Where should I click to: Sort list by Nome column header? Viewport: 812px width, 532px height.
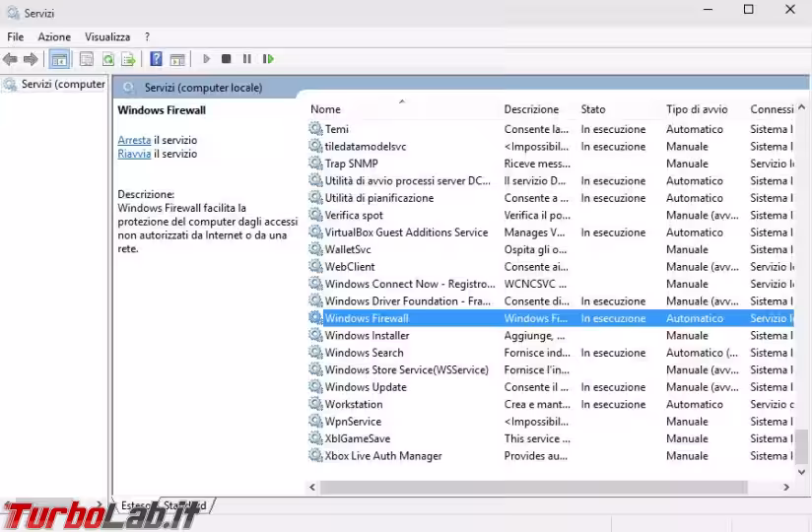(325, 109)
